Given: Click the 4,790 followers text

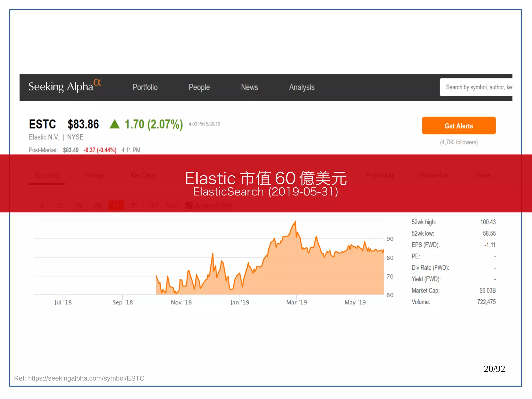Looking at the screenshot, I should click(459, 142).
